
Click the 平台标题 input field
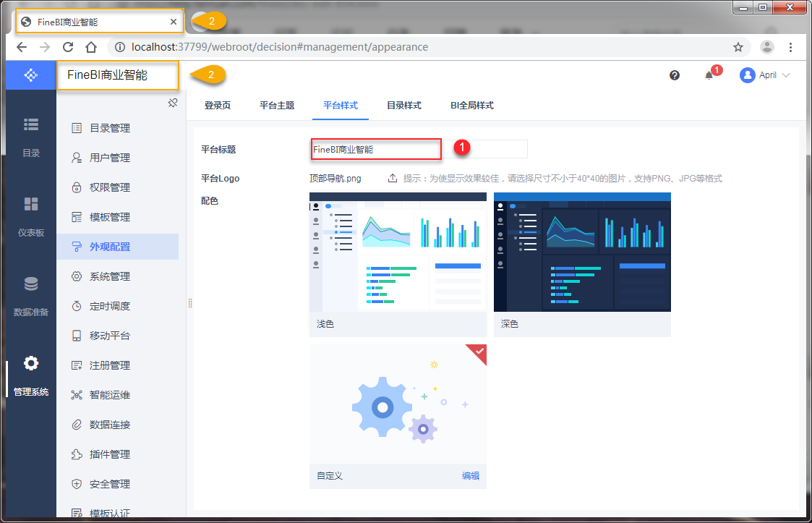(x=419, y=149)
